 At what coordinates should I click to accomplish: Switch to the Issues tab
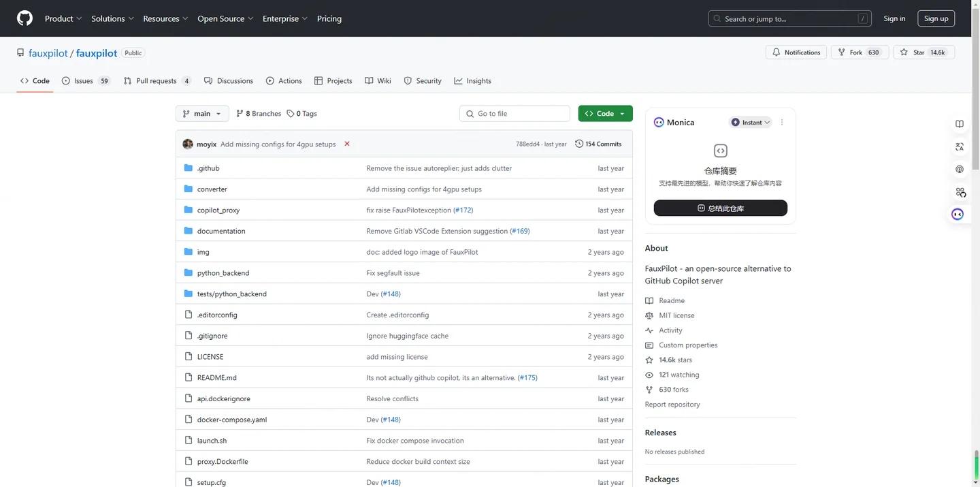coord(86,80)
